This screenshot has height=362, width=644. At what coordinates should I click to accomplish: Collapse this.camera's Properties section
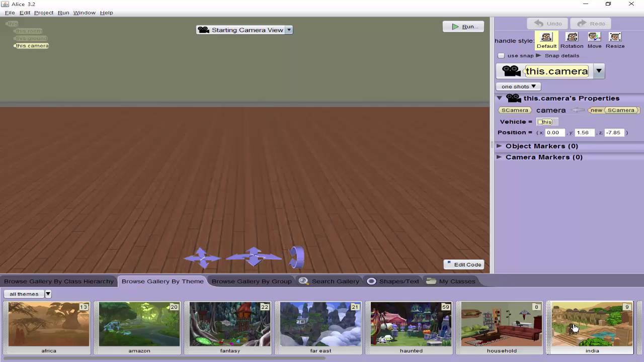point(500,98)
